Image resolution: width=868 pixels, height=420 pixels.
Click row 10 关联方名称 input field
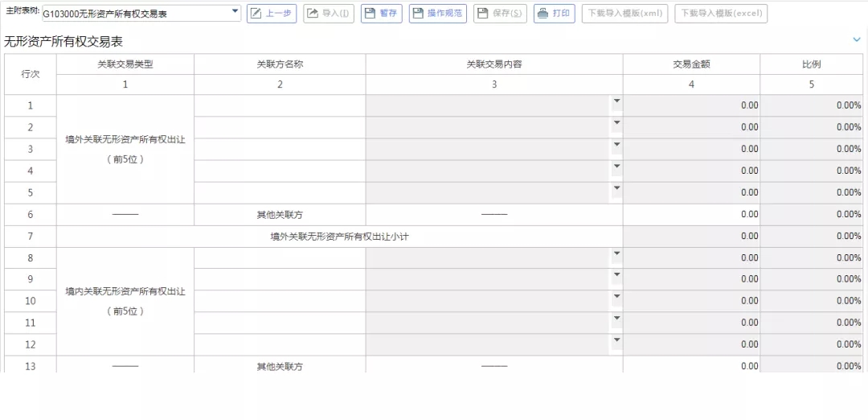[280, 301]
